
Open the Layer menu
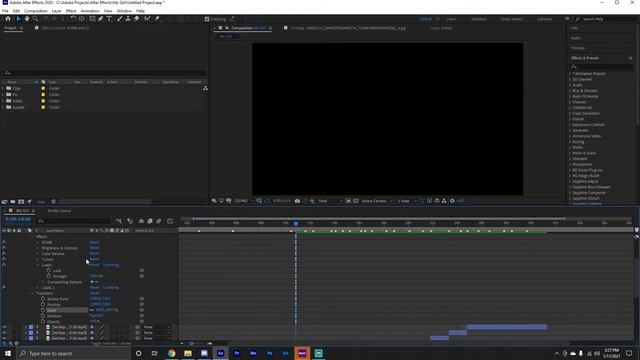click(57, 11)
